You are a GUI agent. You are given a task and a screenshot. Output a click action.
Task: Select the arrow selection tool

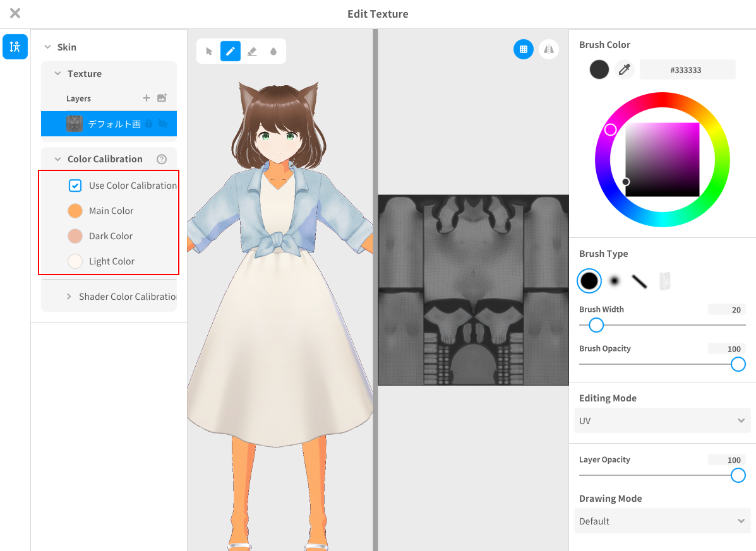(x=209, y=51)
